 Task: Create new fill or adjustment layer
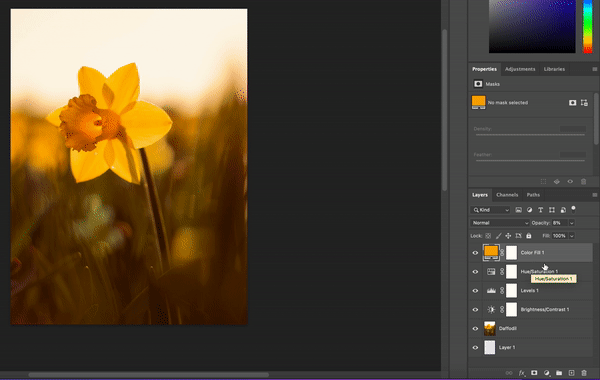546,373
